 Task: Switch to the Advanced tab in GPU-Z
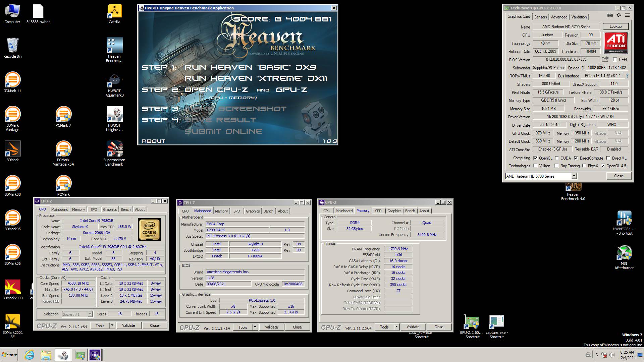(559, 17)
